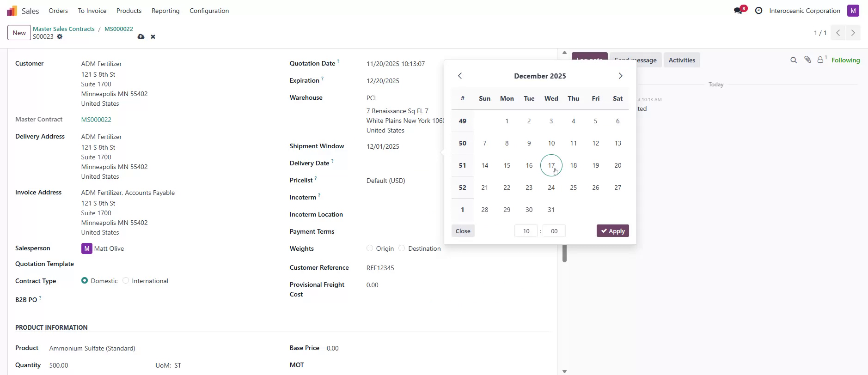Switch company via Interoceanic Corporation
This screenshot has width=868, height=375.
click(x=804, y=11)
